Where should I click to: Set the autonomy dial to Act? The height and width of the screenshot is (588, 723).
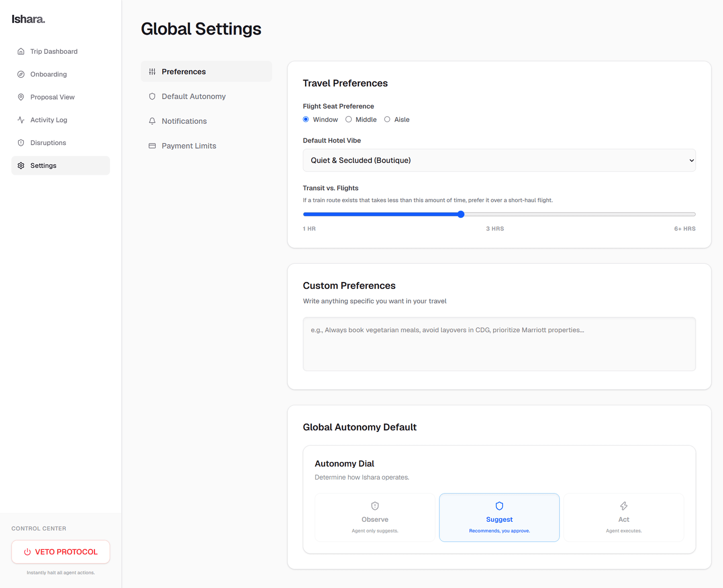624,518
